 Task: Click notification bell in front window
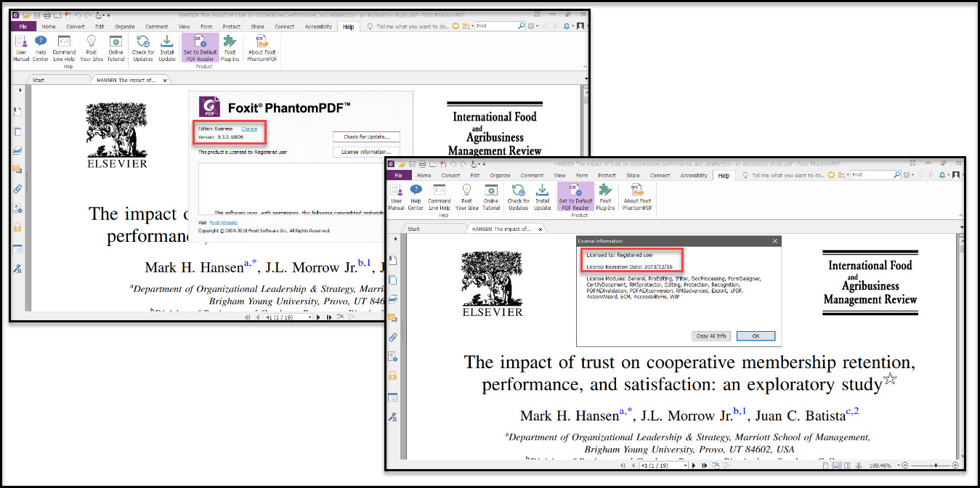941,175
